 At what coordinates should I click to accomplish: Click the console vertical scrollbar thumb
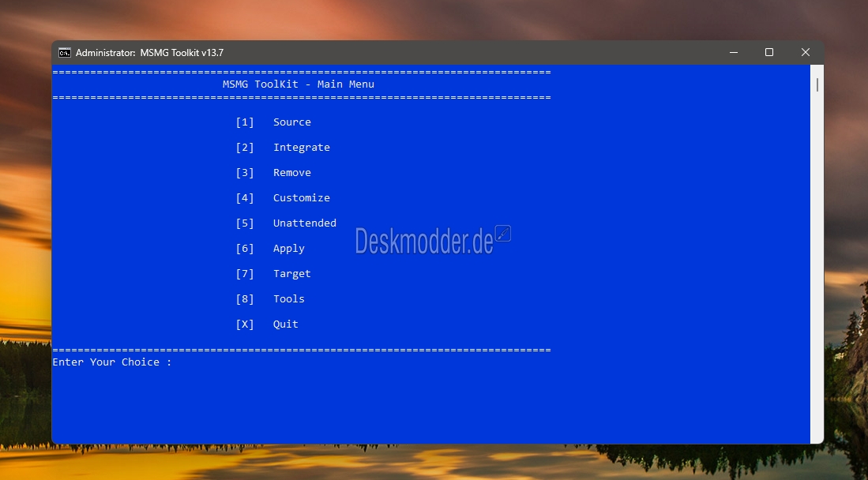click(x=817, y=84)
